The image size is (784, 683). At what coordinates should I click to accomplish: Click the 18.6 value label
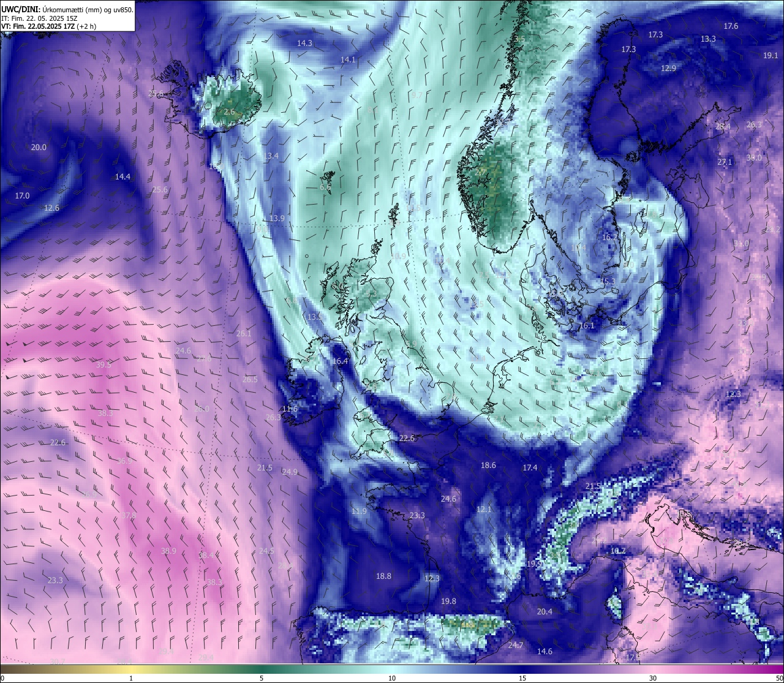pyautogui.click(x=488, y=466)
